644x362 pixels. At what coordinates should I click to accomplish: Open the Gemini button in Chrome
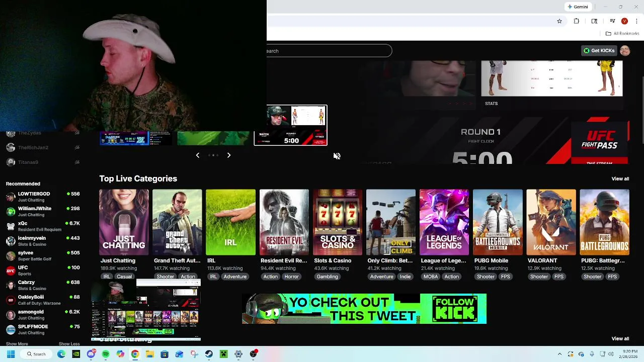pos(578,7)
